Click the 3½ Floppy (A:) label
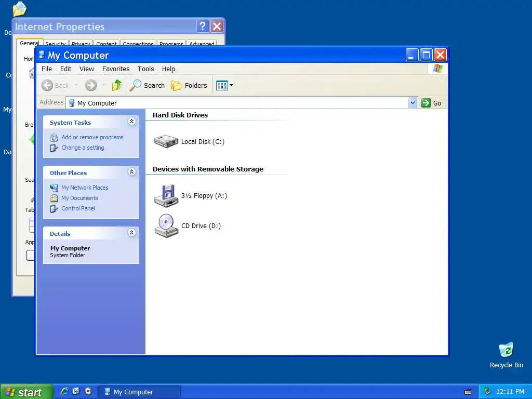Screen dimensions: 532x399 [204, 195]
